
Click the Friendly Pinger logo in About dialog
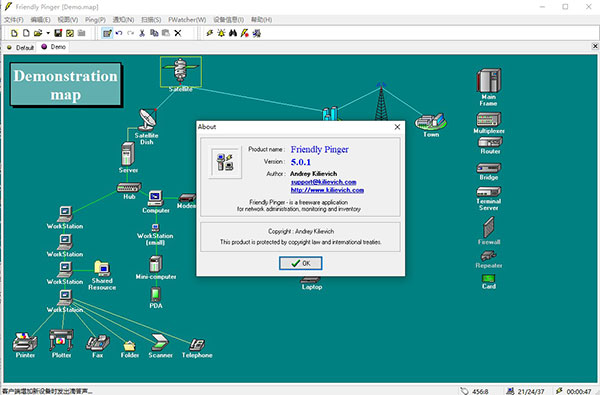click(225, 162)
